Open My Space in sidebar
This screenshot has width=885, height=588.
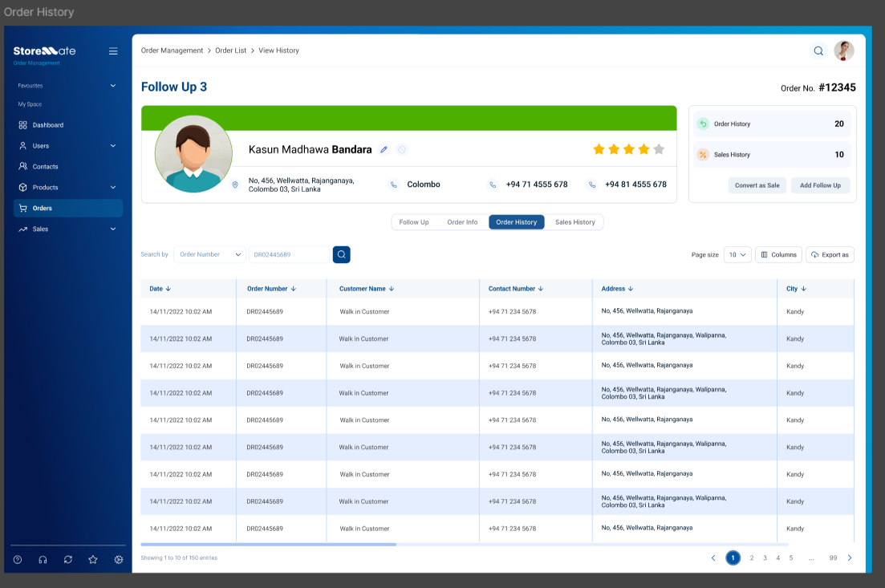coord(30,104)
